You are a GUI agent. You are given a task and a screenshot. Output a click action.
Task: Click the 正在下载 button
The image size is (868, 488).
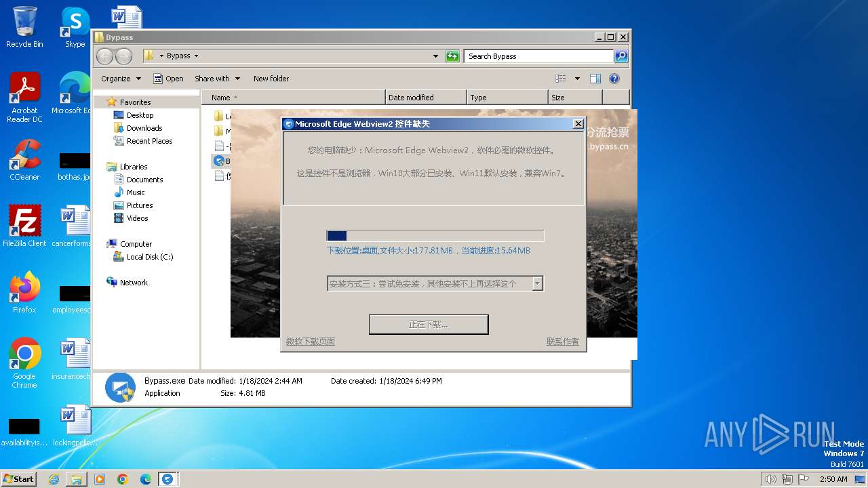coord(429,325)
